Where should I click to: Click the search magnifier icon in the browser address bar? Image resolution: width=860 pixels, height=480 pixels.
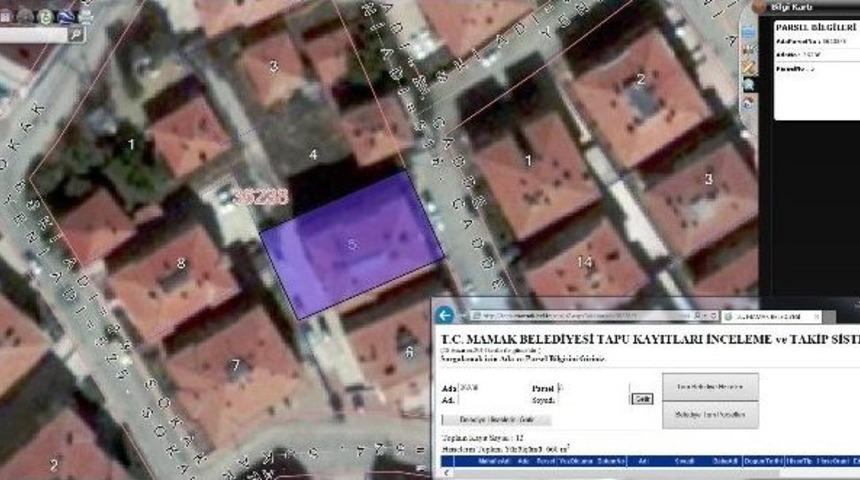click(x=698, y=316)
